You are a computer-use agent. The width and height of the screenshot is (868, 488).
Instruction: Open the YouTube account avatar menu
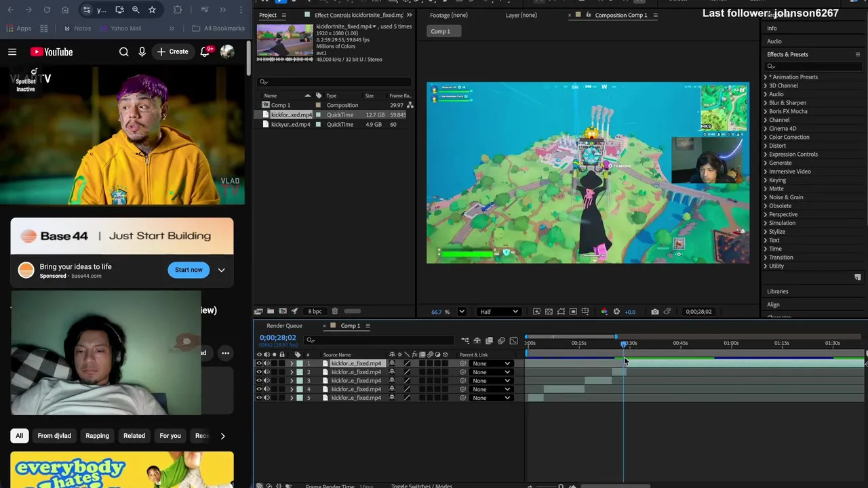point(227,52)
